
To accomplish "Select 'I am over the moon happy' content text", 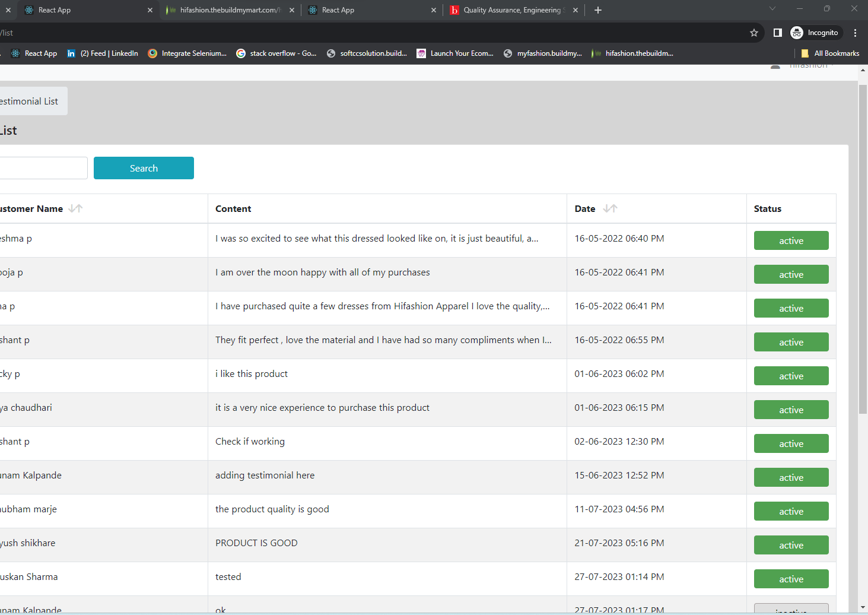I will click(323, 272).
